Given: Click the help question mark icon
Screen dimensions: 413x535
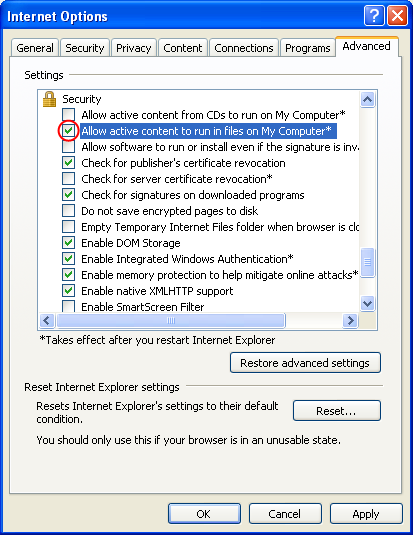Looking at the screenshot, I should pos(374,16).
